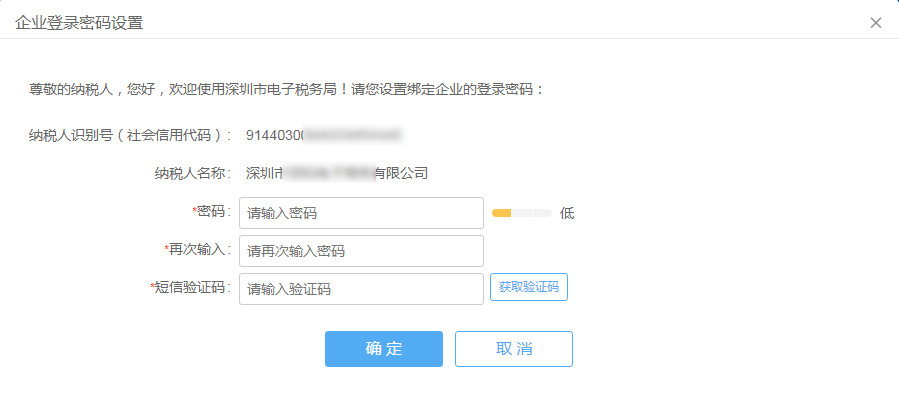Confirm with the blue 确定 button

384,348
